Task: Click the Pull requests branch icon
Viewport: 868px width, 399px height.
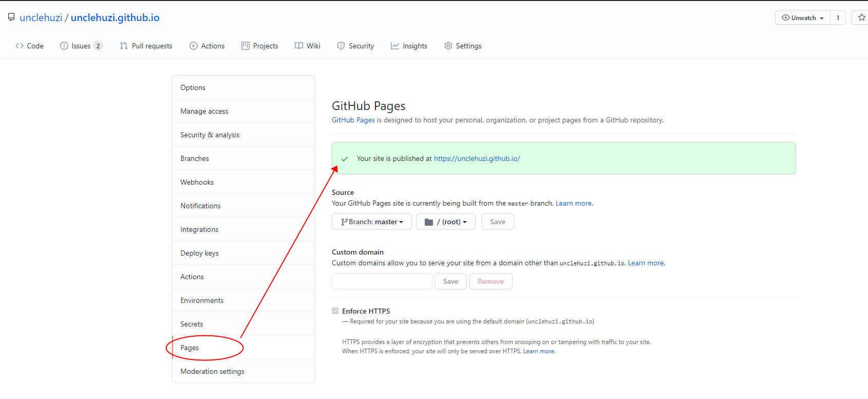Action: coord(124,46)
